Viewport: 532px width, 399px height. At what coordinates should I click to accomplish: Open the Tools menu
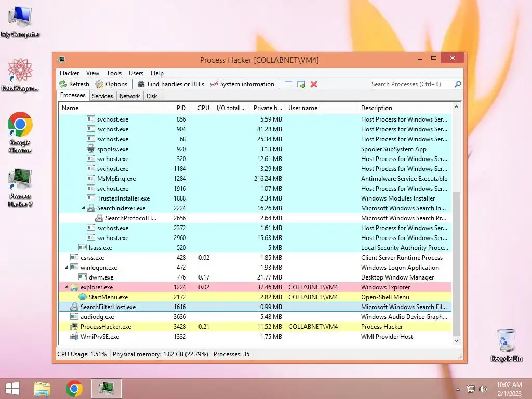coord(114,73)
